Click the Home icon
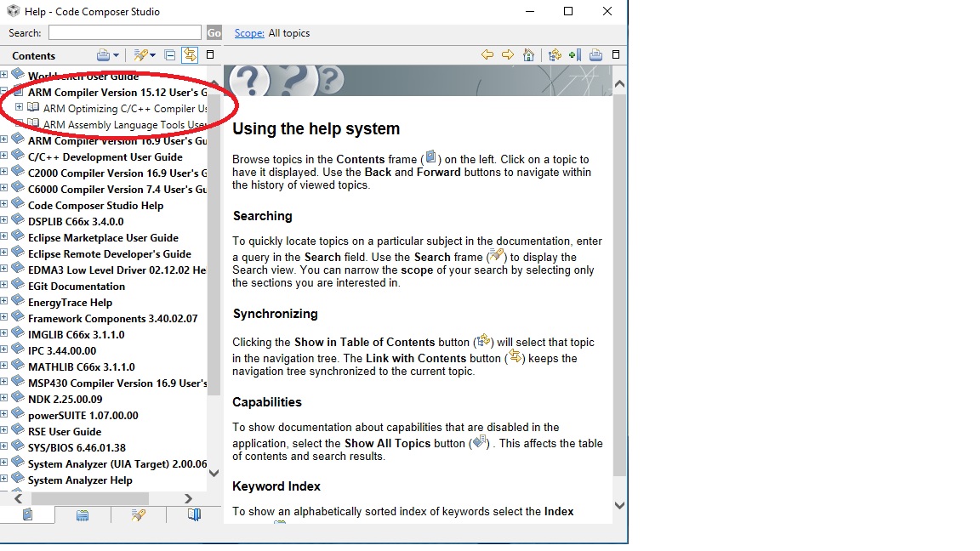The height and width of the screenshot is (551, 980). 529,55
